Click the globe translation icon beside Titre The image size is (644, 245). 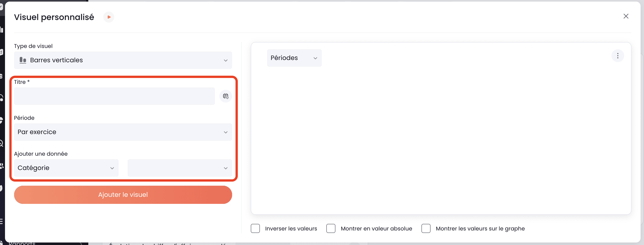point(226,96)
